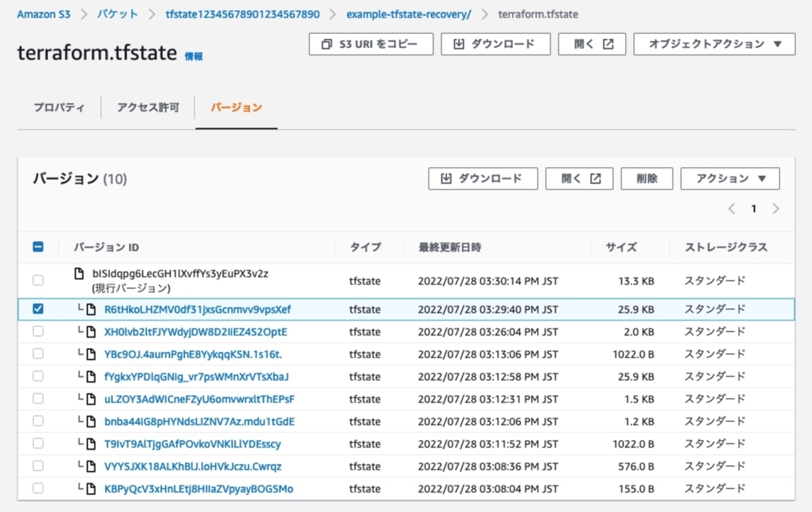
Task: Go to previous page of versions
Action: coord(731,209)
